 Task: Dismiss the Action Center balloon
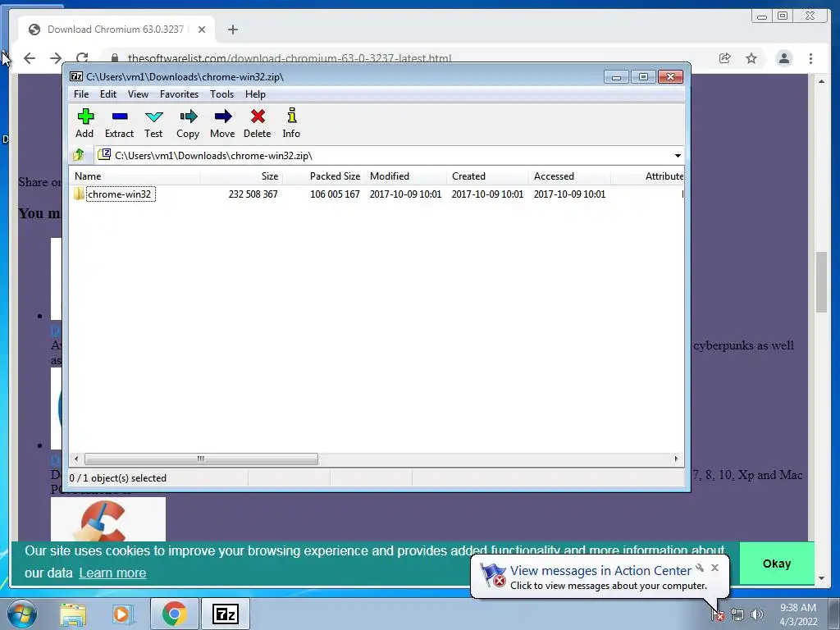click(714, 568)
